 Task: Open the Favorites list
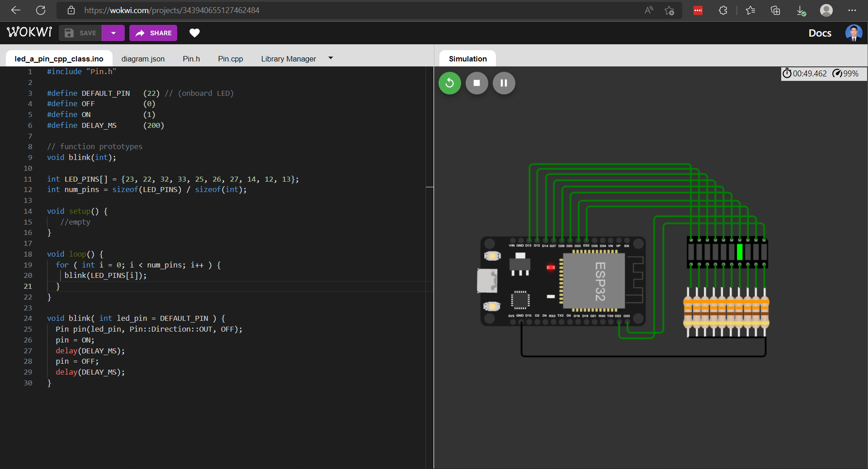750,10
